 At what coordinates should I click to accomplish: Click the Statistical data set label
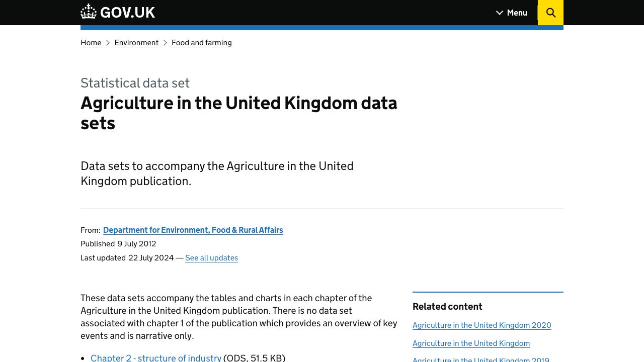tap(135, 83)
